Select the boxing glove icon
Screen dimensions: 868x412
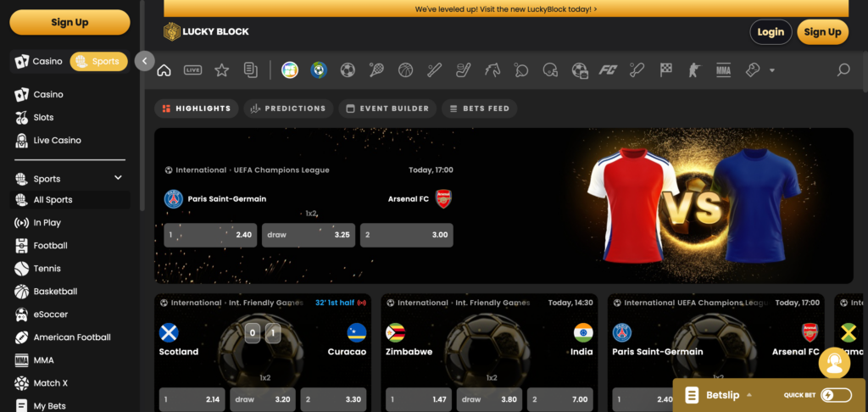(x=753, y=70)
